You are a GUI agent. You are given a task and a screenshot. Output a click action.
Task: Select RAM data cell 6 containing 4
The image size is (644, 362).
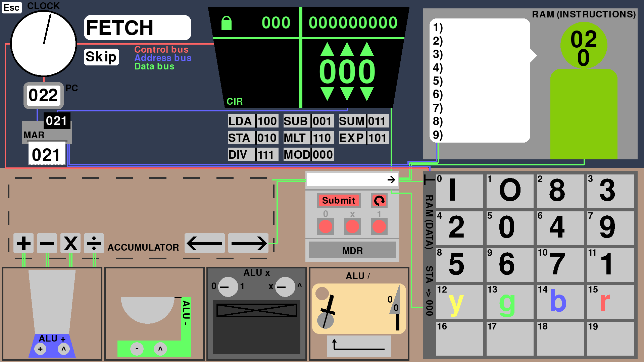[x=560, y=228]
